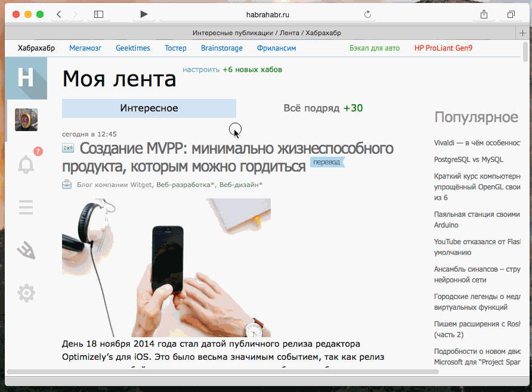Click the Share icon in Safari toolbar
The width and height of the screenshot is (532, 392).
click(x=483, y=14)
